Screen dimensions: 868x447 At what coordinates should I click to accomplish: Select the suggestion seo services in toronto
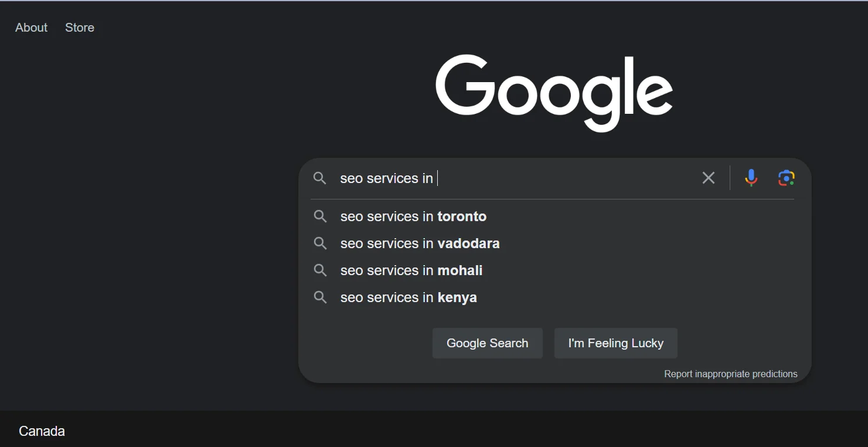tap(413, 216)
